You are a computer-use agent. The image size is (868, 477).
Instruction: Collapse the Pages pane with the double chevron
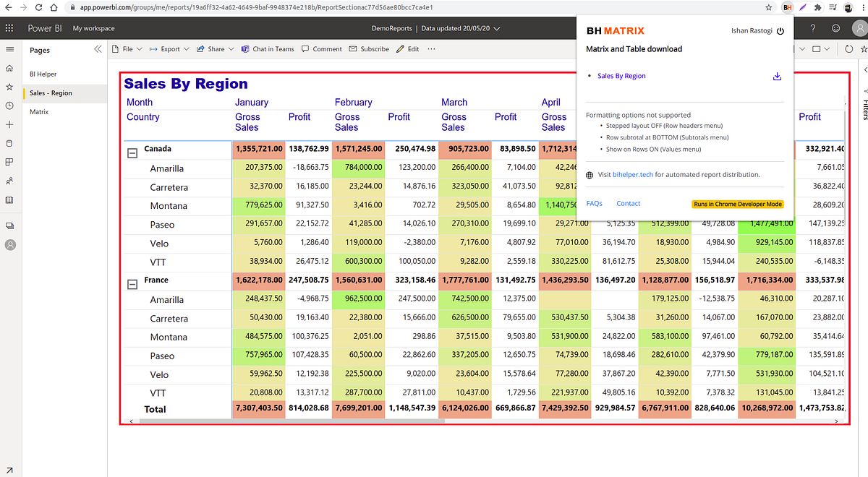97,49
